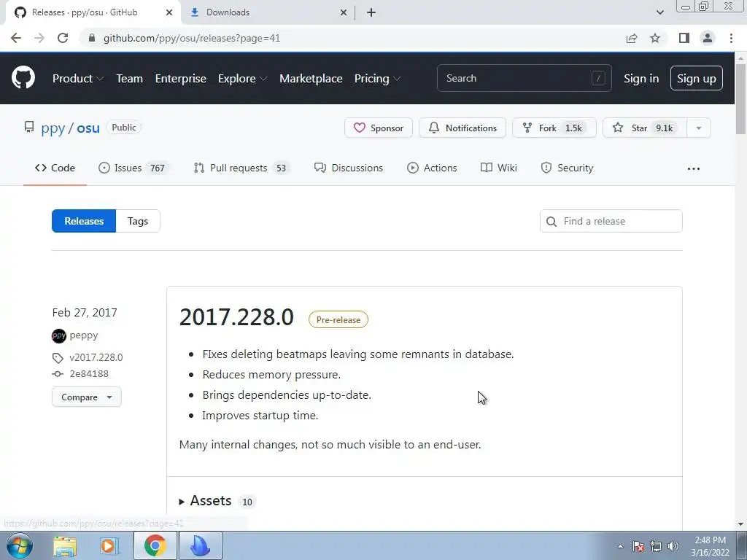Click the commit icon beside 2e84188
Image resolution: width=747 pixels, height=560 pixels.
click(58, 374)
